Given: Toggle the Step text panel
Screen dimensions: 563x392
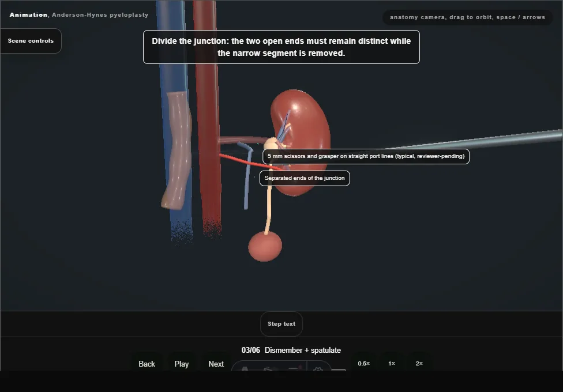Looking at the screenshot, I should pos(281,324).
